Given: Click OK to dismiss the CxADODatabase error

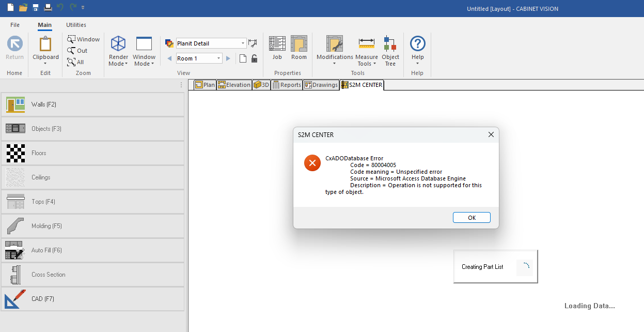Looking at the screenshot, I should 471,217.
